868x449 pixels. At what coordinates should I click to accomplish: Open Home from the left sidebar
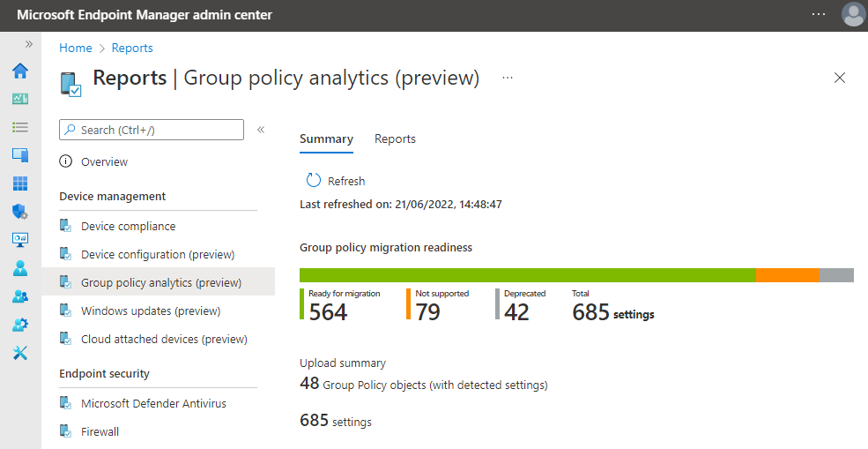[20, 71]
